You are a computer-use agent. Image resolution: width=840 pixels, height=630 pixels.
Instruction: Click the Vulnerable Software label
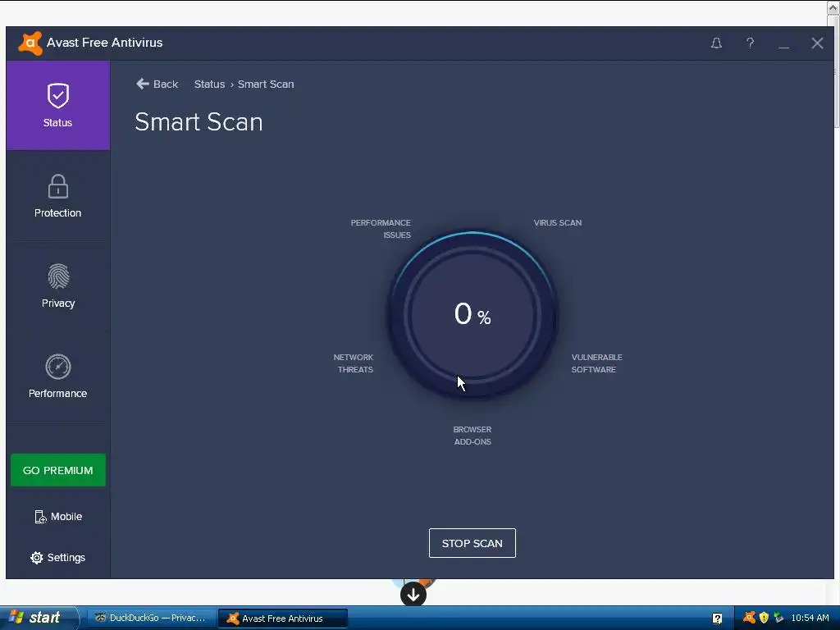597,363
